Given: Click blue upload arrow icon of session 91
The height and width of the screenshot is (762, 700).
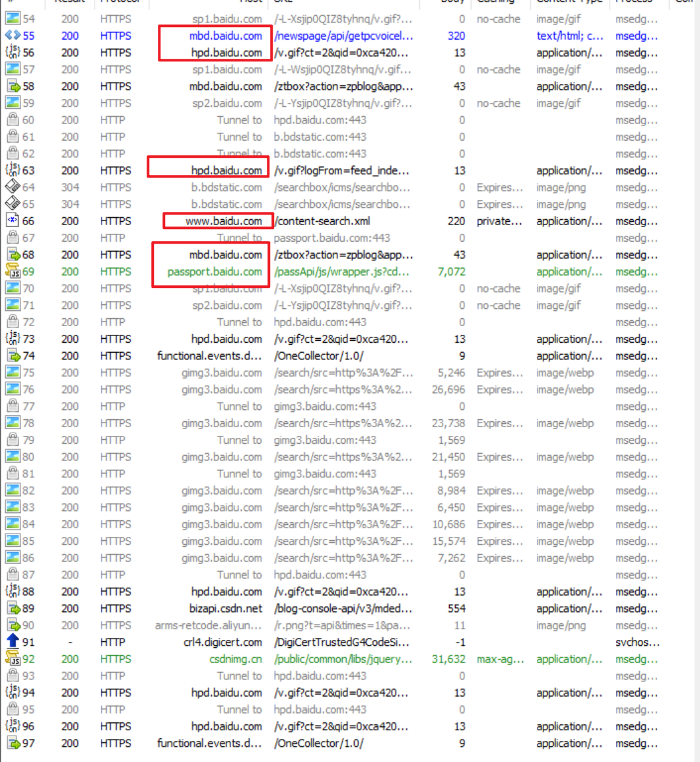Looking at the screenshot, I should (13, 642).
